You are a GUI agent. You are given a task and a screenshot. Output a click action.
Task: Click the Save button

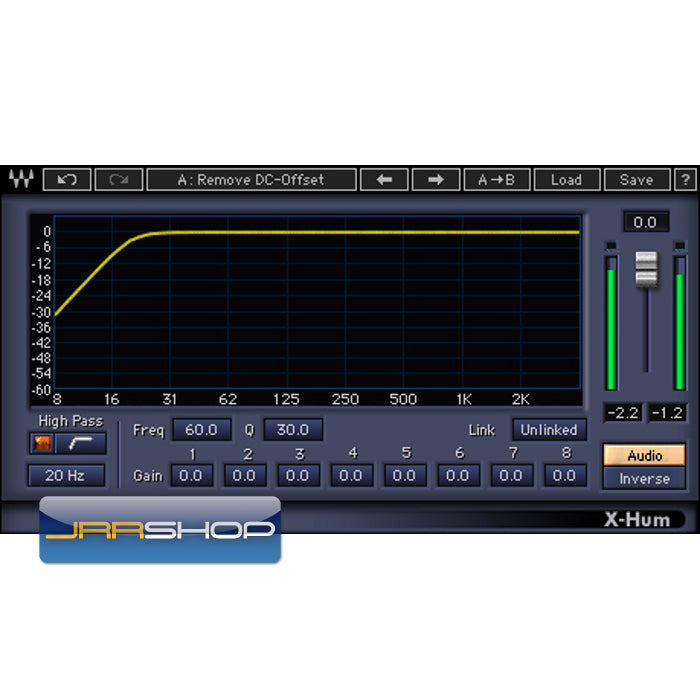point(637,179)
